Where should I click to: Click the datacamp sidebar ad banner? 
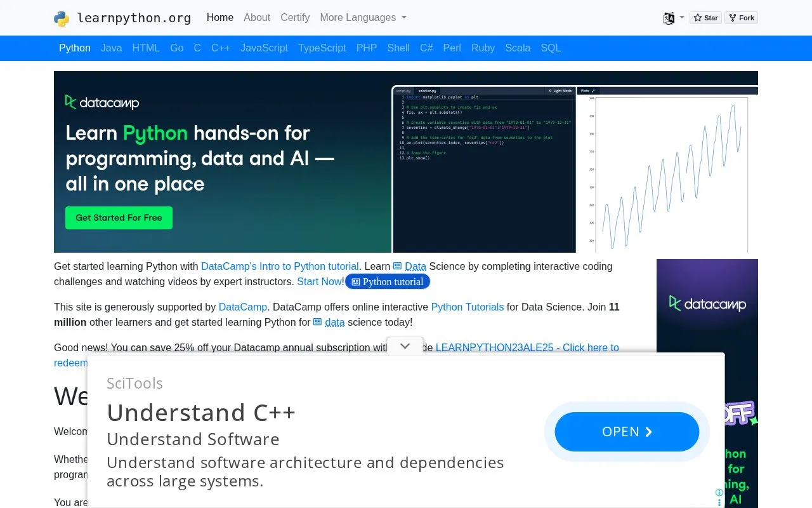707,384
